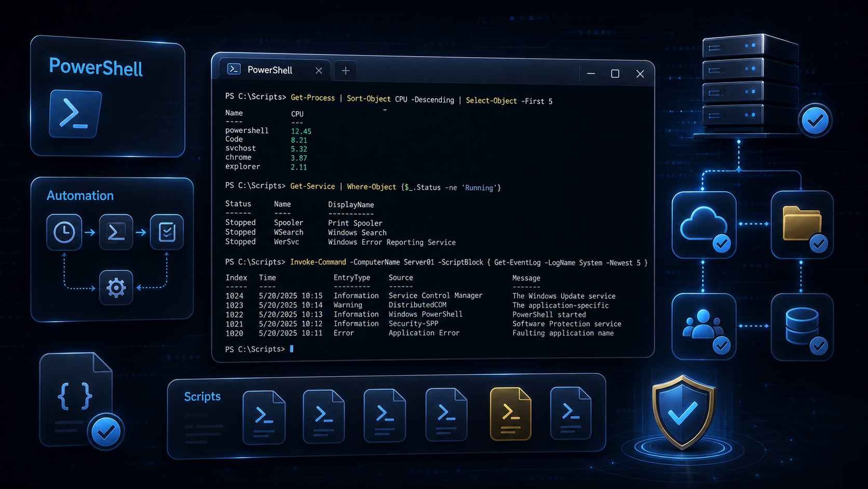Click the Where-Object command text
The image size is (868, 489).
pyautogui.click(x=371, y=187)
